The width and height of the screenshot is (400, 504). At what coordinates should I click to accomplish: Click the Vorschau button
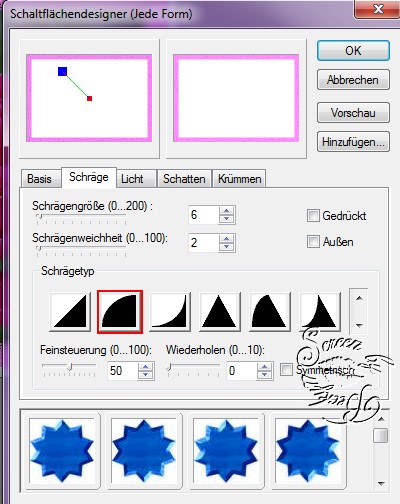click(x=353, y=113)
